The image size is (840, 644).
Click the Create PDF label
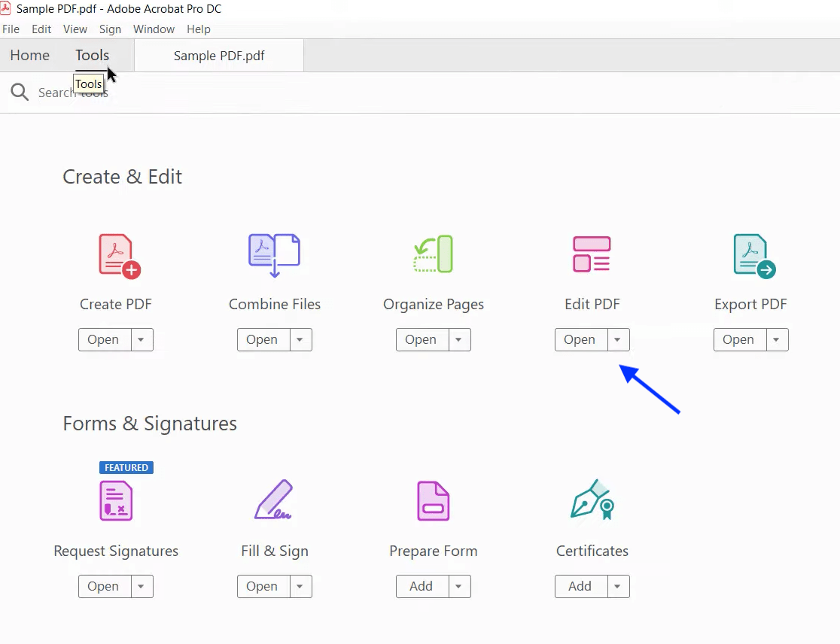coord(116,304)
